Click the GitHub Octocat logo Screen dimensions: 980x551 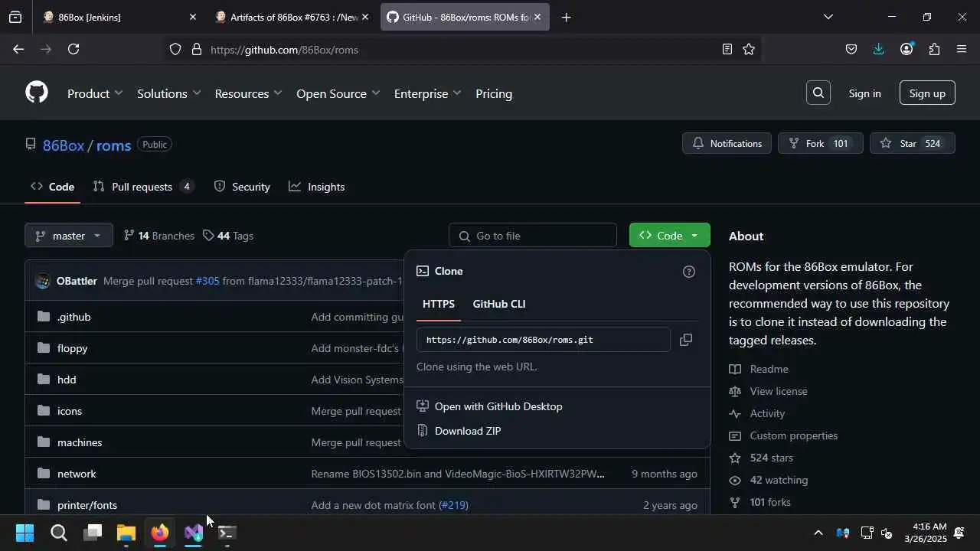tap(37, 93)
